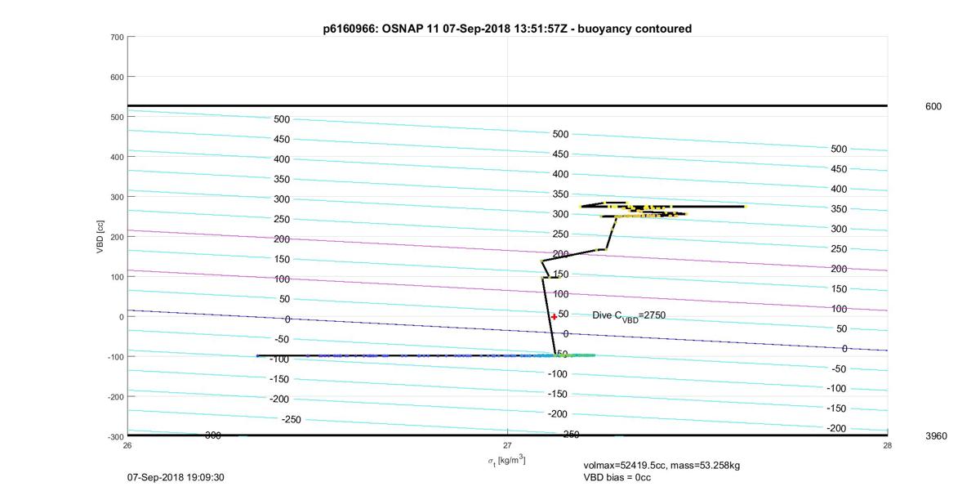Click the plot title 'p6160966: OSNAP 11'

[x=507, y=29]
